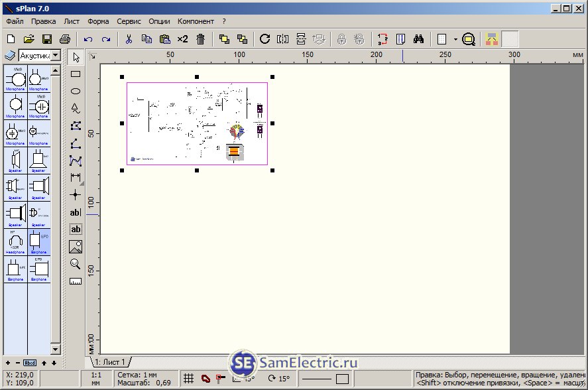This screenshot has width=588, height=390.
Task: Click the zoom-to-fit magnifier icon in toolbar
Action: [469, 39]
